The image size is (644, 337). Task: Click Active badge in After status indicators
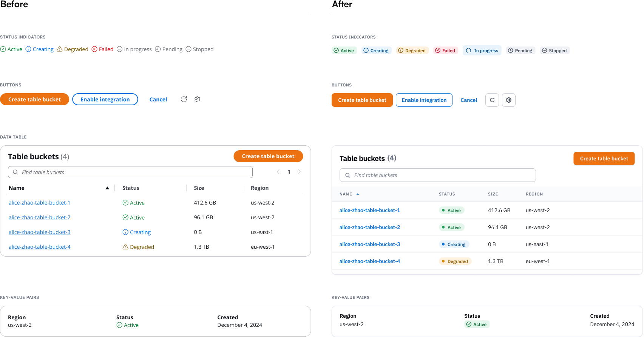coord(344,51)
